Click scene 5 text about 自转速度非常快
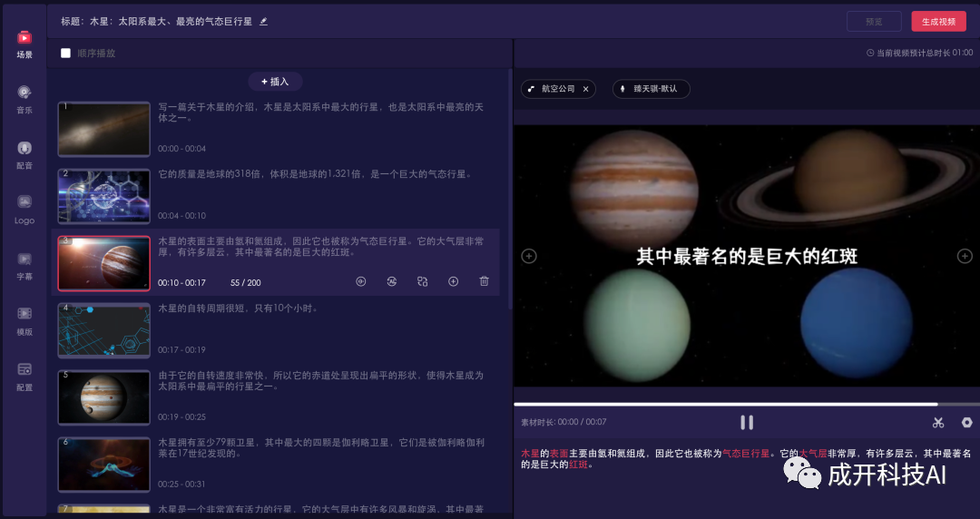The width and height of the screenshot is (980, 519). click(320, 381)
